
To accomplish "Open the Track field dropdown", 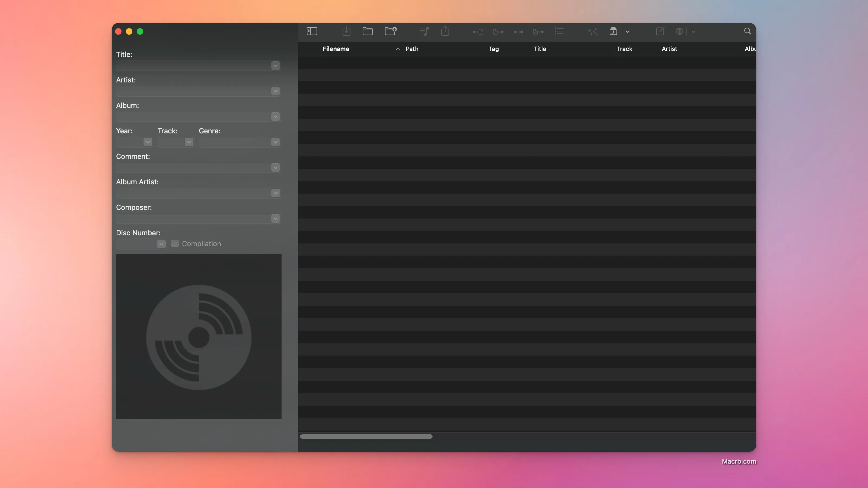I will pos(189,142).
